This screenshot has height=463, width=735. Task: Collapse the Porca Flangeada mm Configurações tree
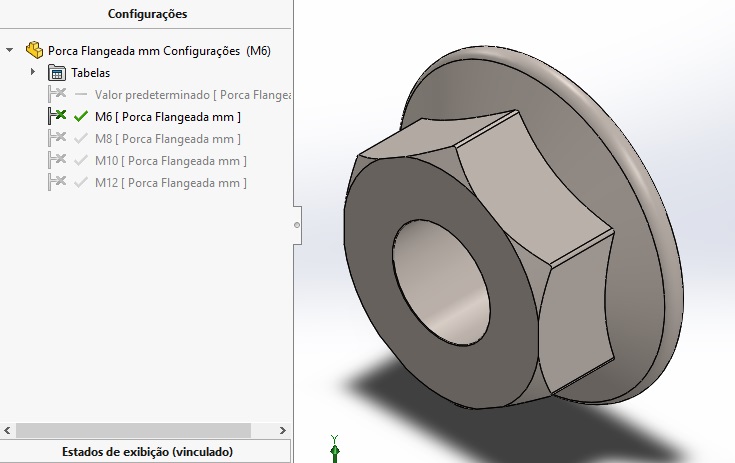coord(9,50)
